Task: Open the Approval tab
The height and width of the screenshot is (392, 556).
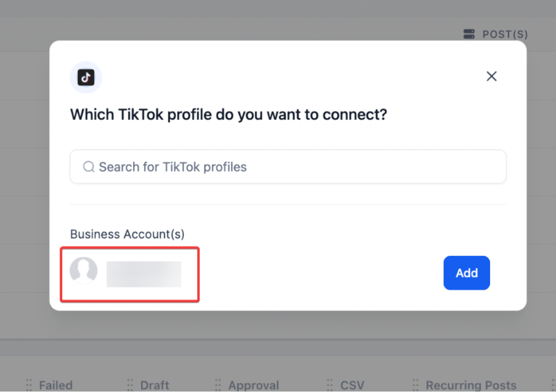Action: pos(254,385)
